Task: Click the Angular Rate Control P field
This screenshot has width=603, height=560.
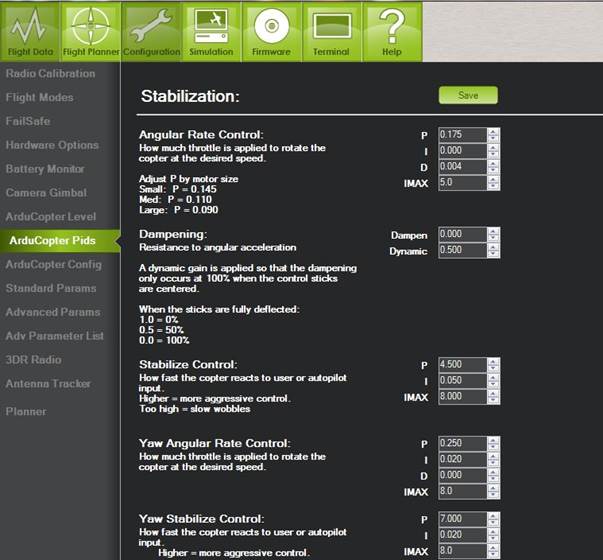Action: 461,135
